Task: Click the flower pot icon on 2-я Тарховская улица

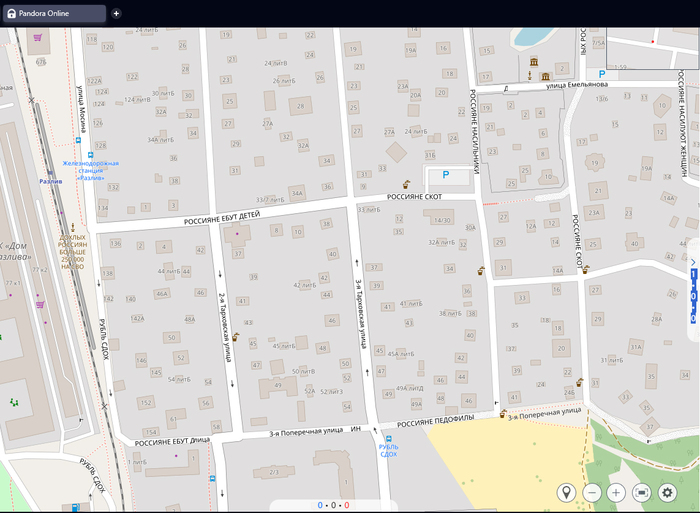Action: click(235, 336)
